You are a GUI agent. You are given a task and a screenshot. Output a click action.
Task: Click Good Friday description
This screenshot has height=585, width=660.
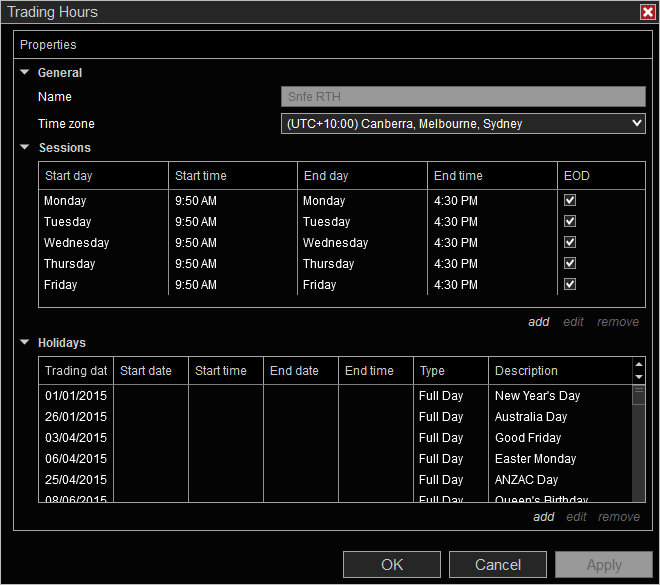click(x=528, y=438)
